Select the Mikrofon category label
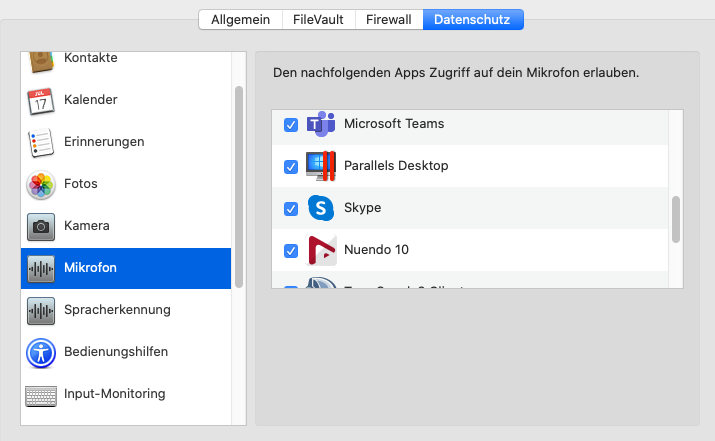 click(x=90, y=268)
